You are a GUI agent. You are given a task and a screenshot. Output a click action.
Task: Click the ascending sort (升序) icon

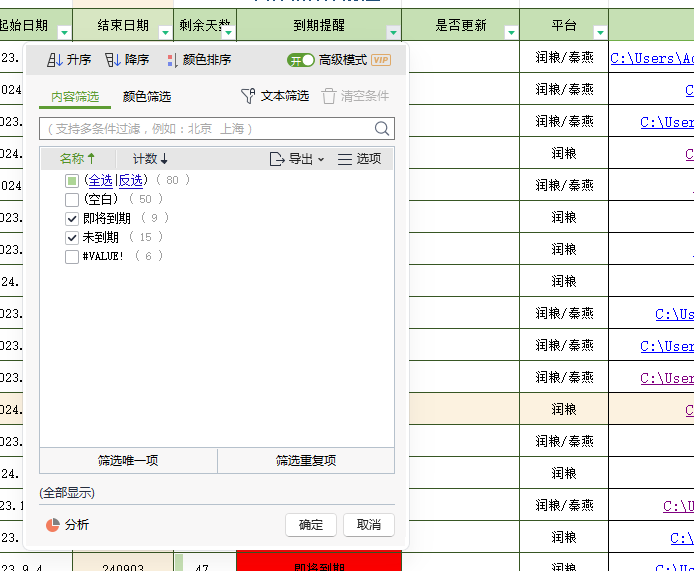click(x=55, y=61)
